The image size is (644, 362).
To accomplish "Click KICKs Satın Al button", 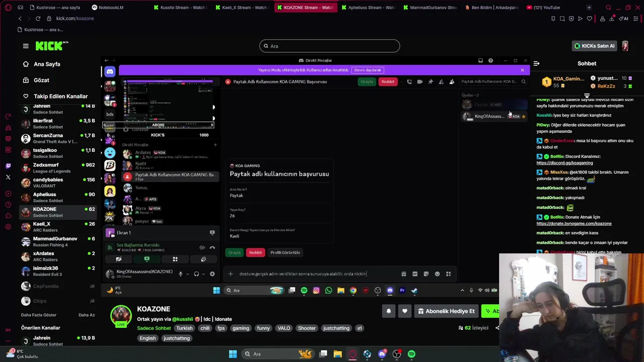I will (594, 46).
